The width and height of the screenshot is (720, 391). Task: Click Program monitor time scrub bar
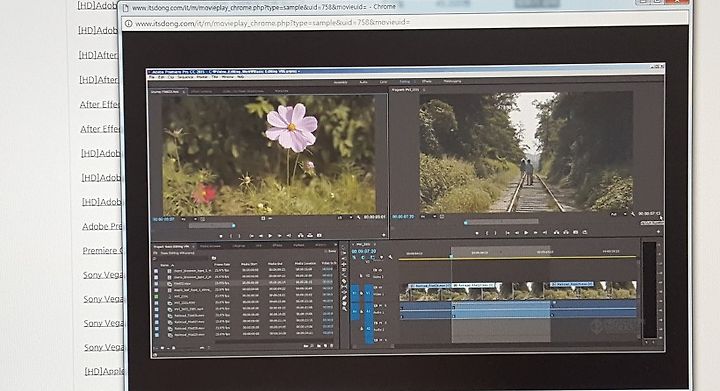[x=501, y=222]
